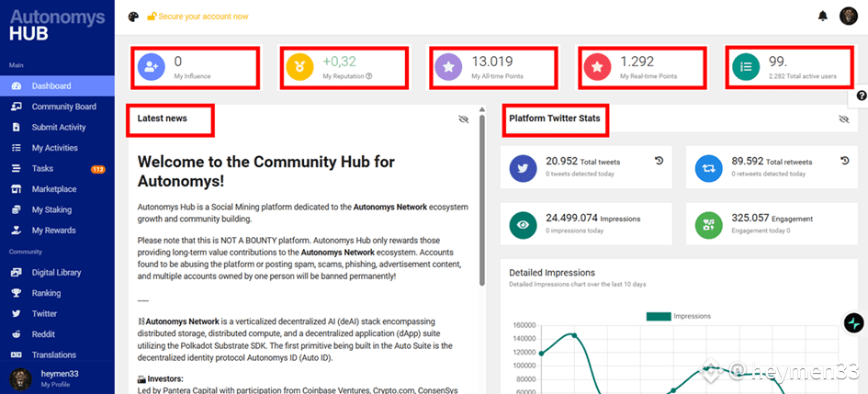Hide the Platform Twitter Stats panel
868x394 pixels.
tap(843, 119)
